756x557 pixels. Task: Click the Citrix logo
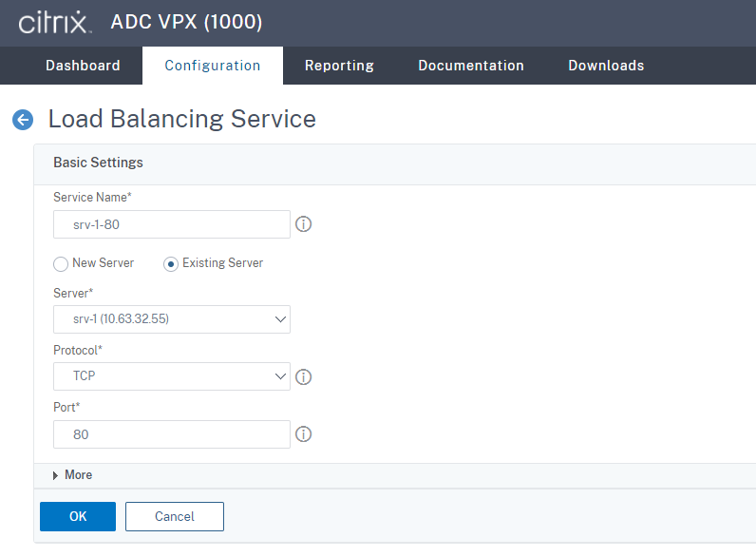click(x=54, y=22)
